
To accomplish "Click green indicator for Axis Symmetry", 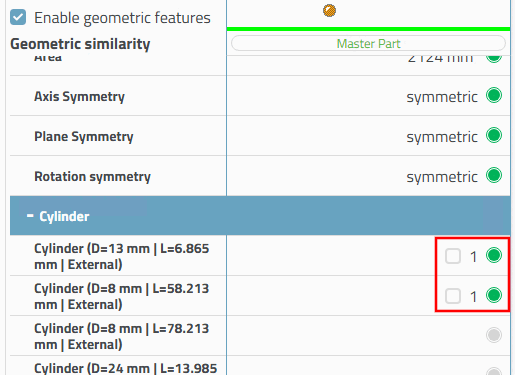I will pyautogui.click(x=494, y=95).
